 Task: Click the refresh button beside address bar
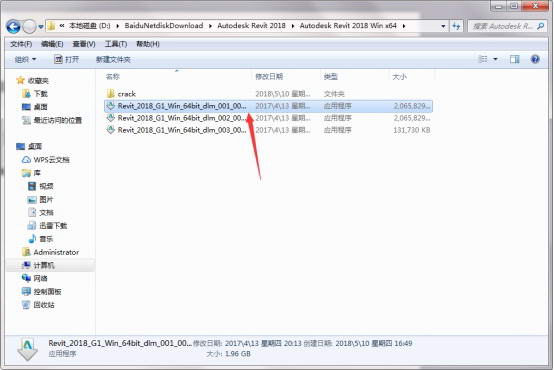click(x=456, y=26)
